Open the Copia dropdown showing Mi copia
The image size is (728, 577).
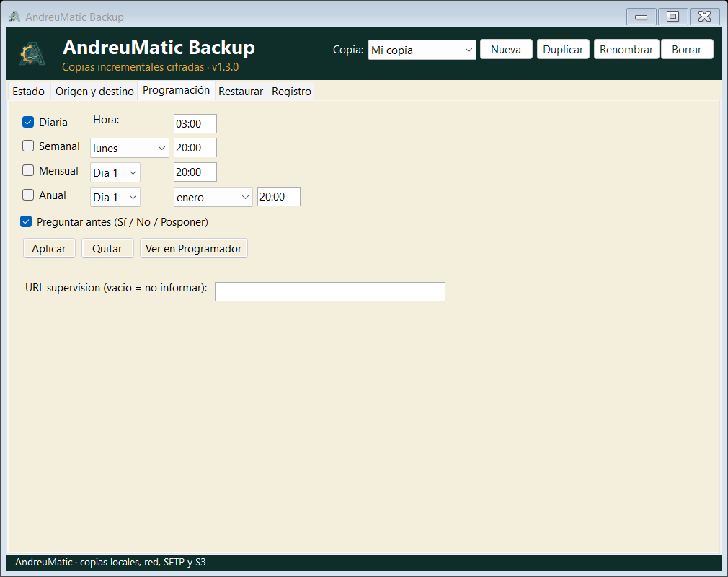pyautogui.click(x=422, y=50)
